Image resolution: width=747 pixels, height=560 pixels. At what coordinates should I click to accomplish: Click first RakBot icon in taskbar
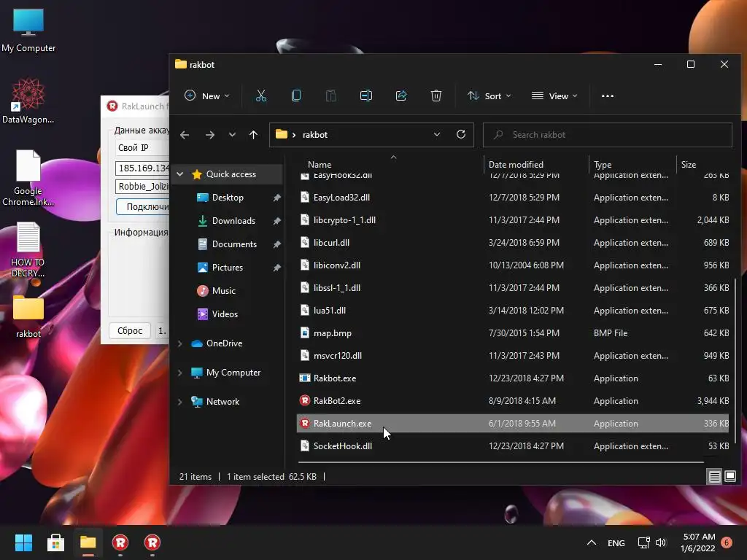120,542
